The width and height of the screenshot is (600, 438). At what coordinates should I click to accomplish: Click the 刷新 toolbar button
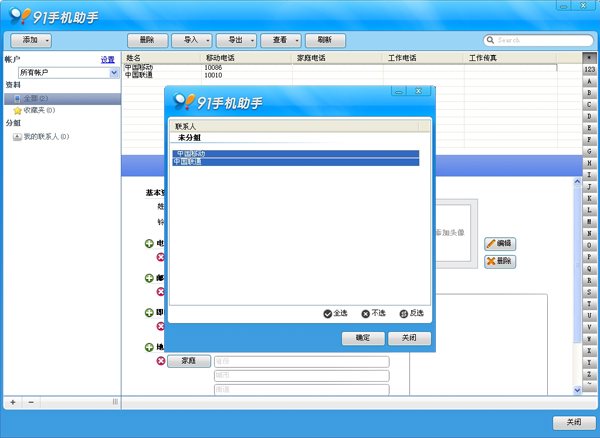tap(325, 40)
